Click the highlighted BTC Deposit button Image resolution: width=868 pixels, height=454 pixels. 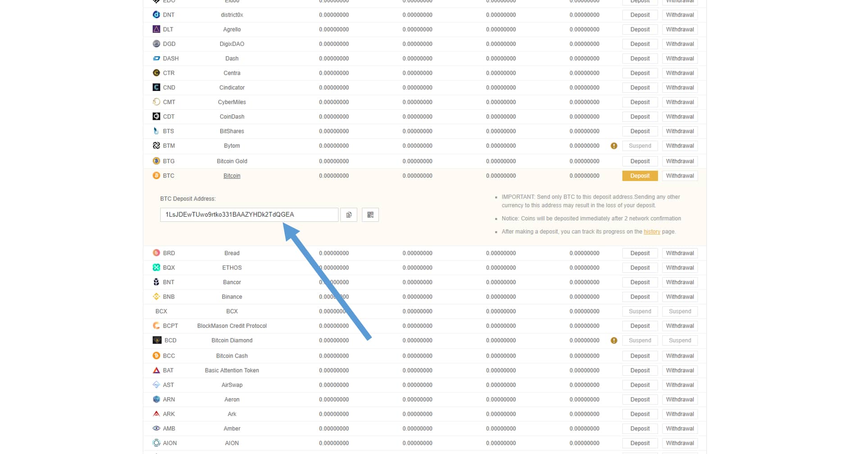(x=640, y=176)
